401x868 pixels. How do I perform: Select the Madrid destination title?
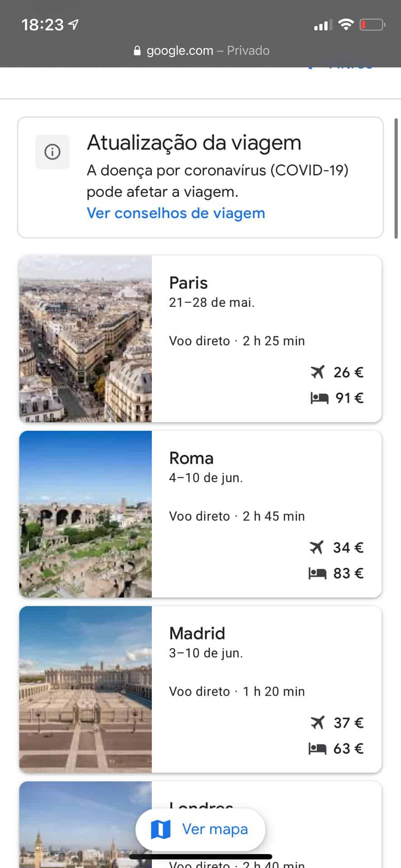tap(197, 633)
